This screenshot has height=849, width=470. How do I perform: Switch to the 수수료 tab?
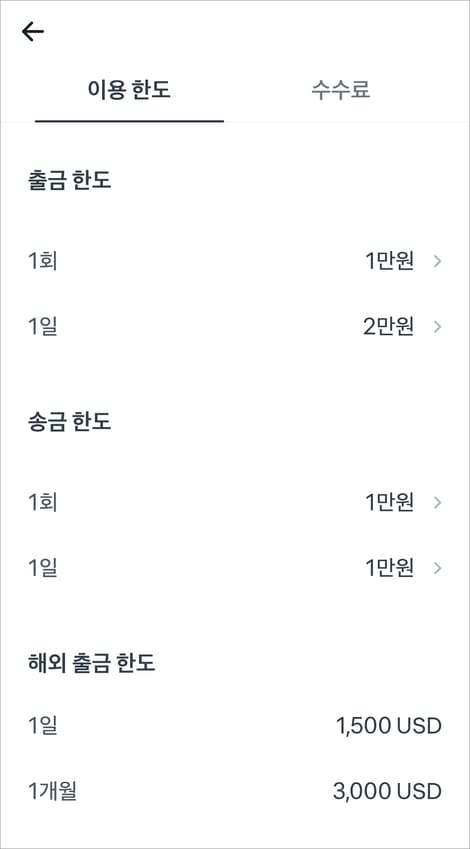pyautogui.click(x=341, y=90)
